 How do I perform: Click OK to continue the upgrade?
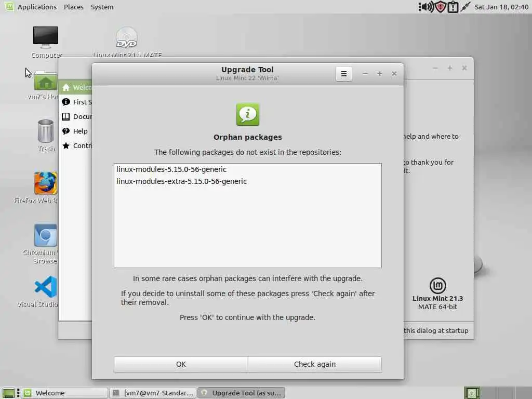(x=181, y=364)
